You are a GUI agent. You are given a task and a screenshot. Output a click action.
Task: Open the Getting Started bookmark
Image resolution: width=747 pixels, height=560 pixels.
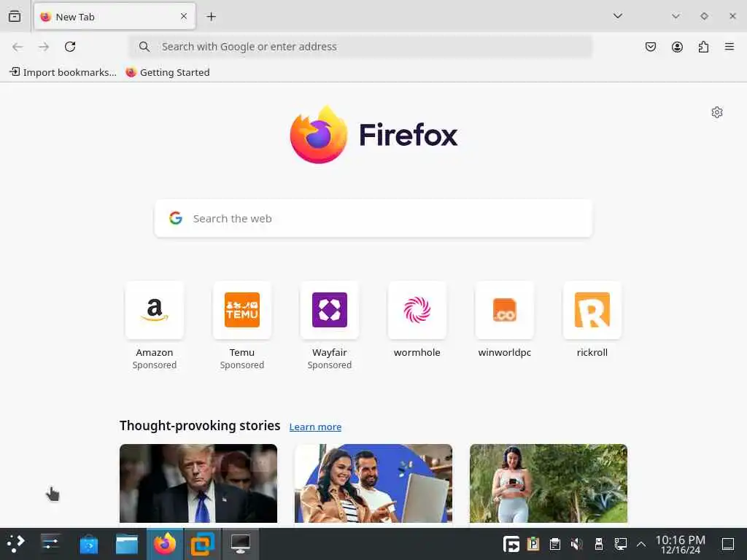click(168, 72)
